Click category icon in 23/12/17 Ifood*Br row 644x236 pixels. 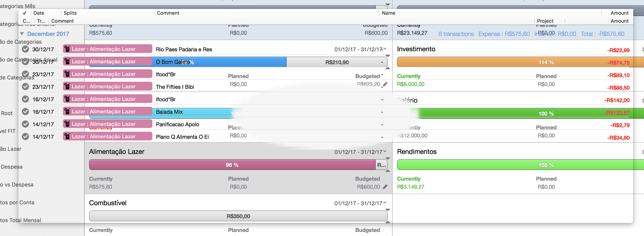coord(67,74)
